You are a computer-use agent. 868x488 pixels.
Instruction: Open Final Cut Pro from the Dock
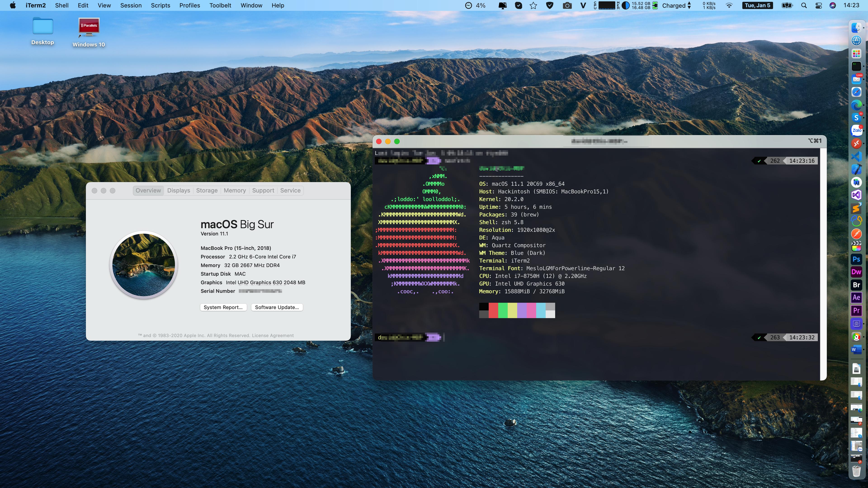pos(856,246)
